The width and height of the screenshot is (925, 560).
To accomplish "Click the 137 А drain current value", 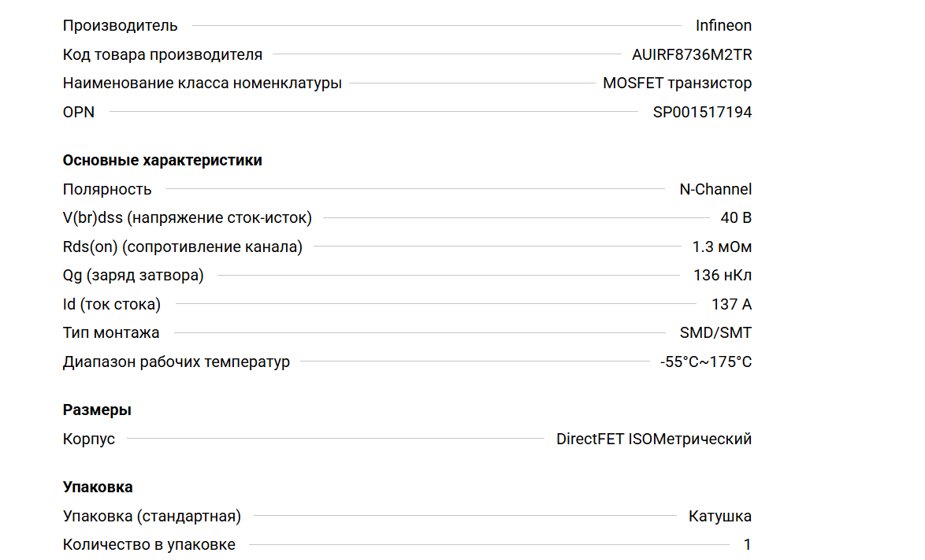I will (731, 304).
